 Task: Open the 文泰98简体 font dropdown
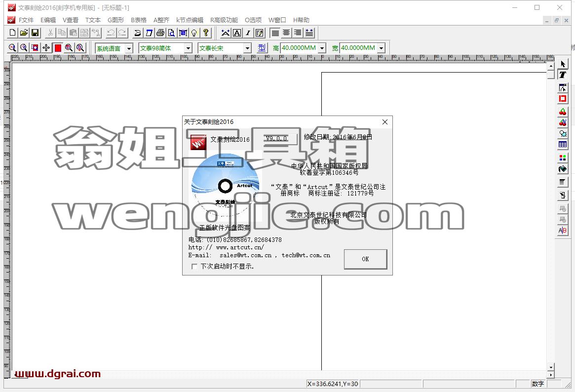point(188,48)
